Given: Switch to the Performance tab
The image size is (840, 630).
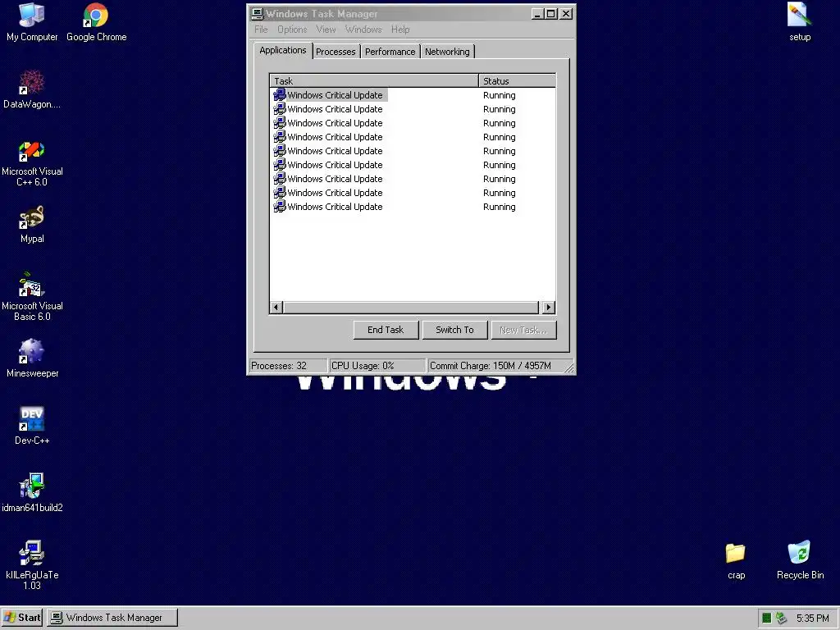Looking at the screenshot, I should click(390, 52).
